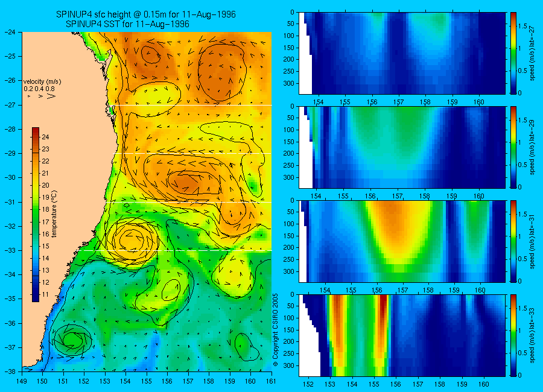Click tick label "1.5" on the lat=-27 speed color bar
Image resolution: width=543 pixels, height=392 pixels.
[x=523, y=27]
